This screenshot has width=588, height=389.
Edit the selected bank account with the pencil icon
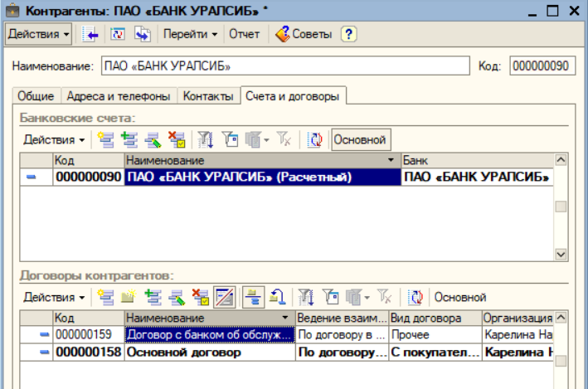click(153, 139)
